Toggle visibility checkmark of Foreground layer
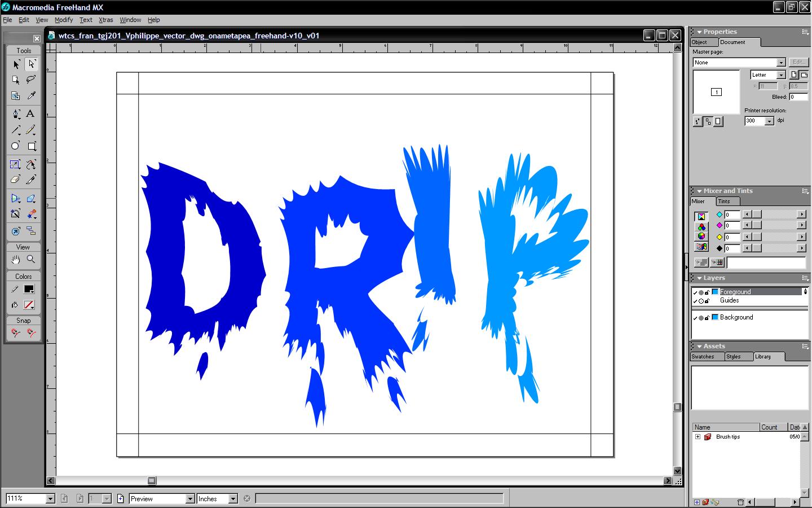Viewport: 812px width, 508px height. pos(695,292)
